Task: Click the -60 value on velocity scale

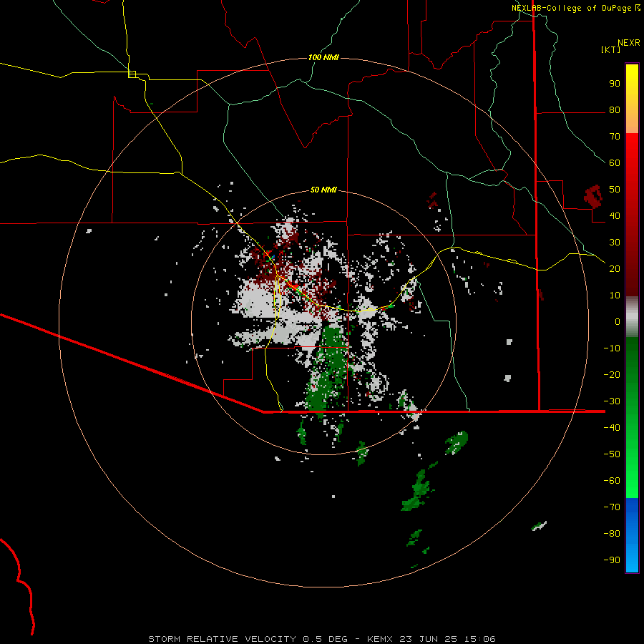Action: pos(612,481)
